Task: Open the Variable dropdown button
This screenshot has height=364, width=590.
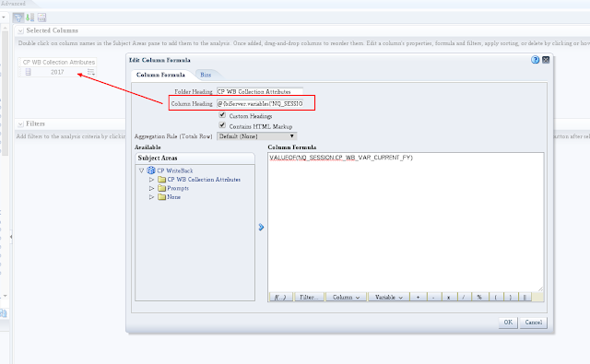Action: click(x=389, y=297)
